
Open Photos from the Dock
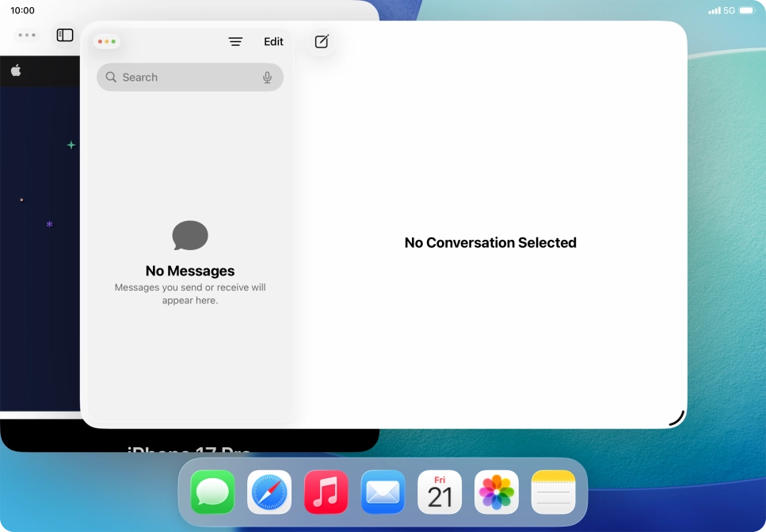tap(496, 492)
